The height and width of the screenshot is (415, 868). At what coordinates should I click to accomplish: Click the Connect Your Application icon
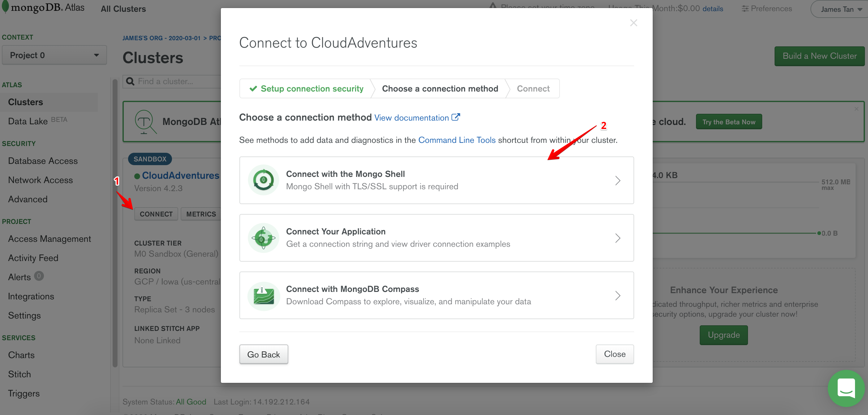tap(263, 238)
